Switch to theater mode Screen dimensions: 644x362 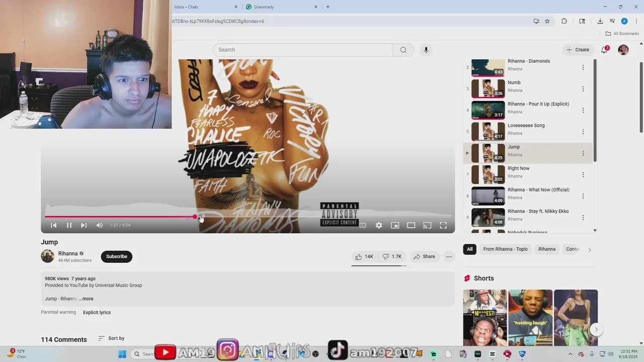411,225
